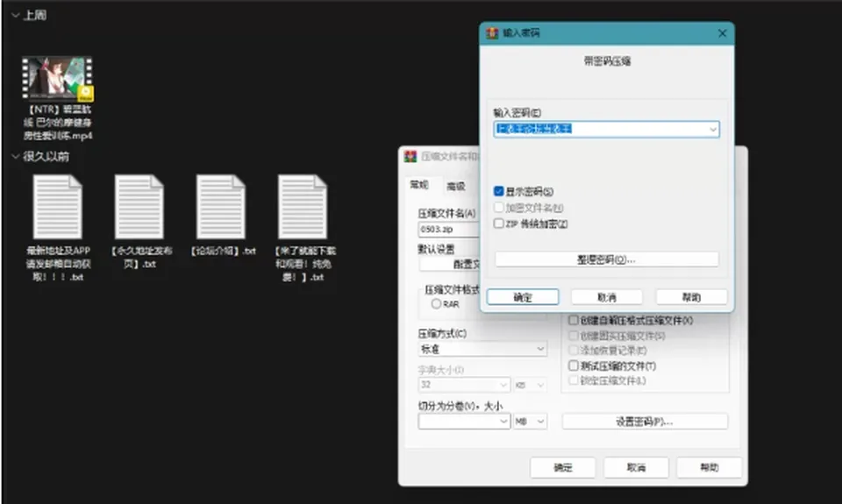842x504 pixels.
Task: Click 帮助 in the 输入密码 dialog
Action: (691, 297)
